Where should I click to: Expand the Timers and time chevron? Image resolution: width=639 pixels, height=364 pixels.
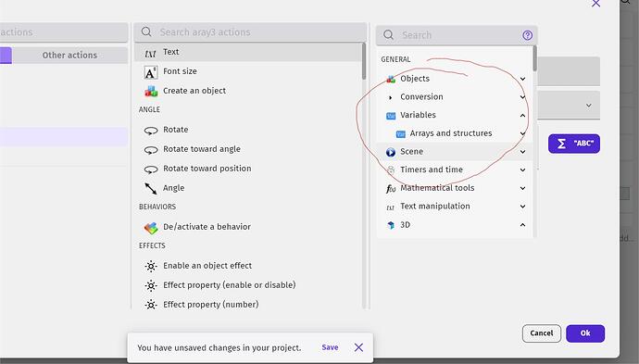tap(522, 169)
